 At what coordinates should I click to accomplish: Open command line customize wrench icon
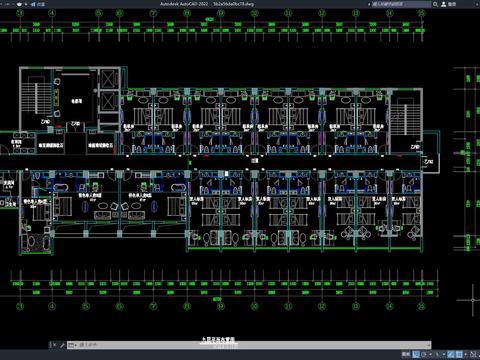point(62,345)
